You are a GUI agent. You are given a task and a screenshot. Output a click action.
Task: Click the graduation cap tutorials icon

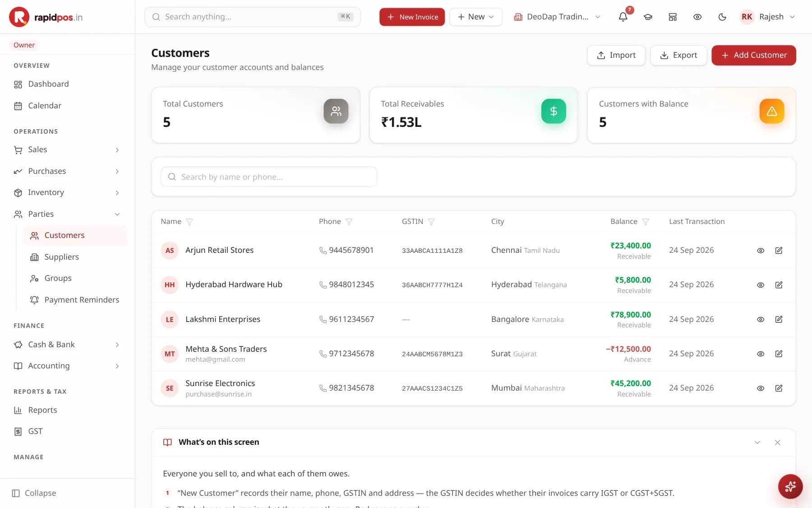648,17
